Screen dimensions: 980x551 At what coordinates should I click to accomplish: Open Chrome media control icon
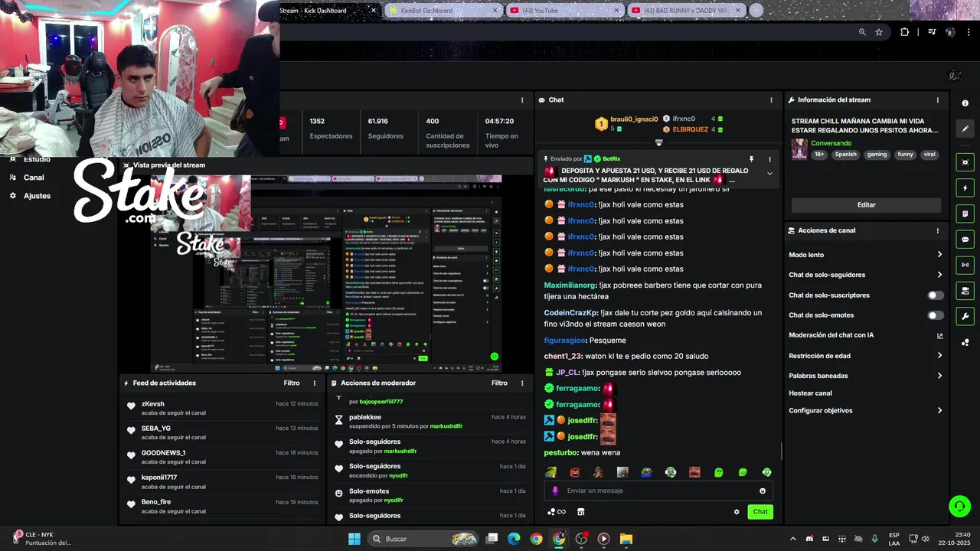(x=932, y=32)
